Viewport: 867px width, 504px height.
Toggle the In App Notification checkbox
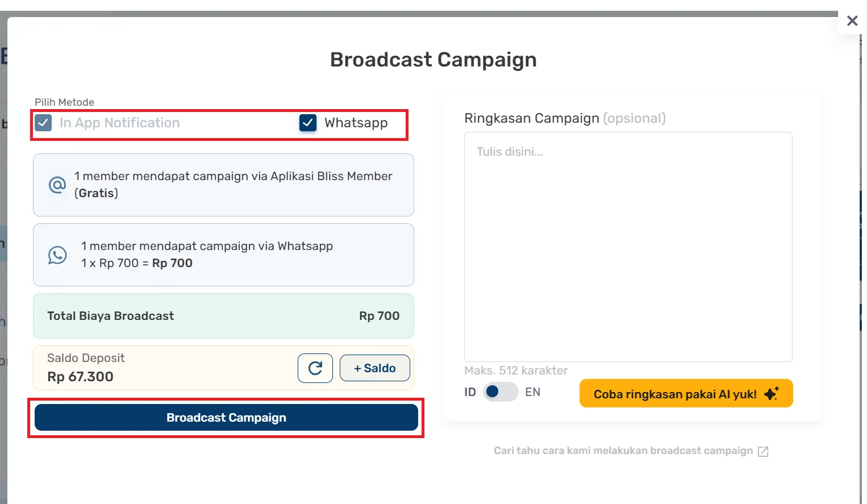(x=43, y=123)
